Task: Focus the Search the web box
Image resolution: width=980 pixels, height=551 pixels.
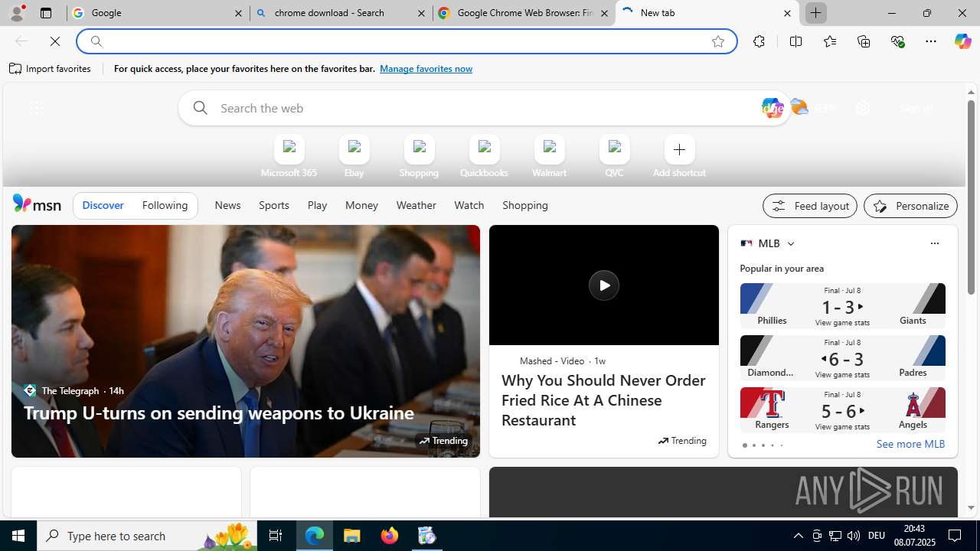Action: pyautogui.click(x=484, y=108)
